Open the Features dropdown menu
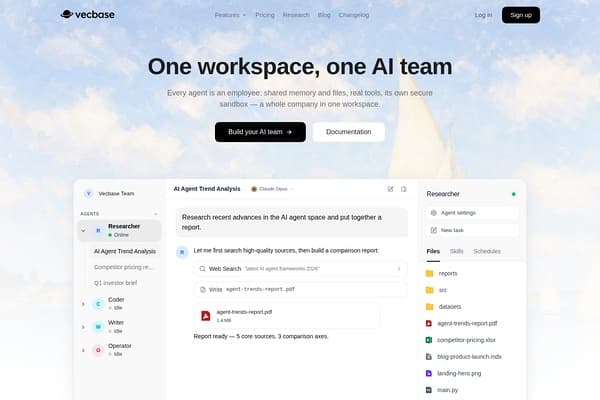 point(230,15)
